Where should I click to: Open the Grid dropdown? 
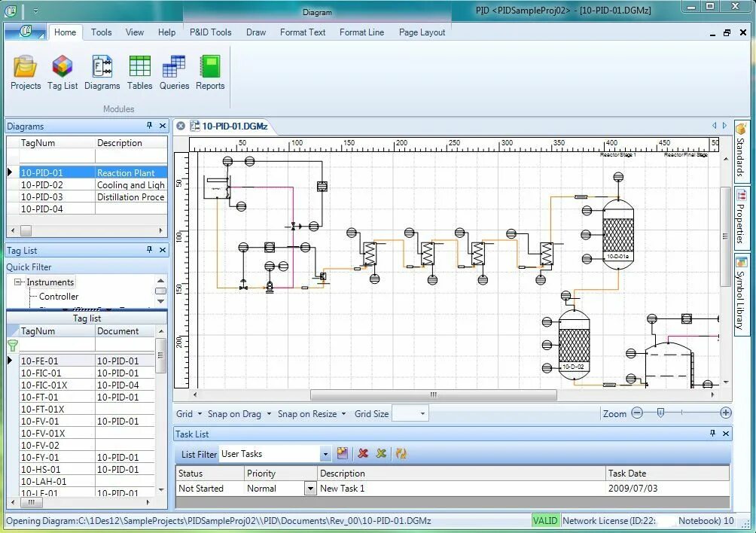[x=188, y=413]
